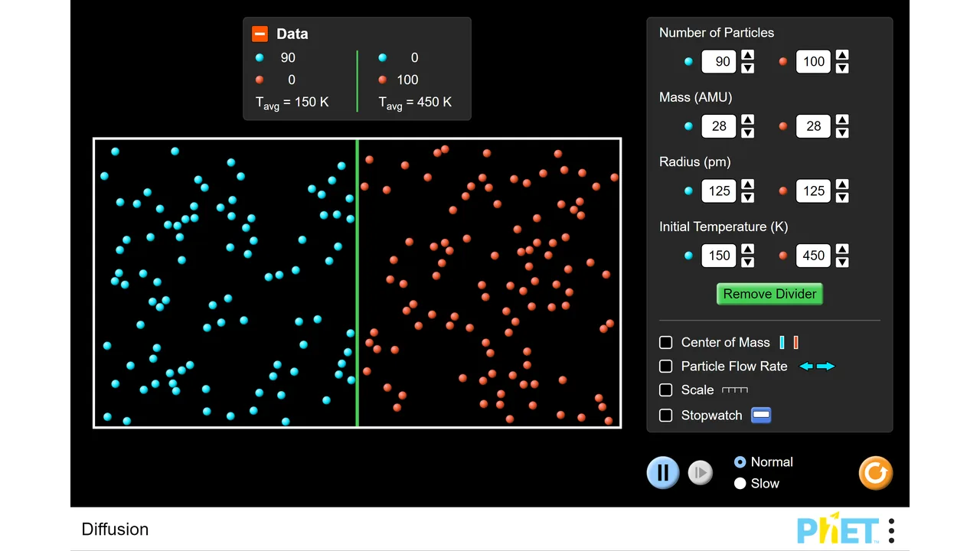This screenshot has width=980, height=551.
Task: Decrease cyan particle radius down arrow
Action: click(x=748, y=197)
